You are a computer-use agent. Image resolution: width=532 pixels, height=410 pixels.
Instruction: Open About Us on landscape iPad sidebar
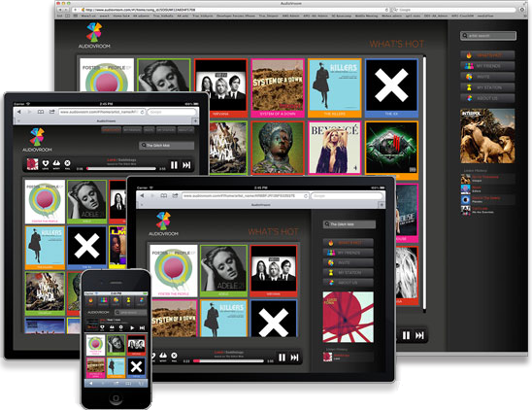(x=349, y=283)
